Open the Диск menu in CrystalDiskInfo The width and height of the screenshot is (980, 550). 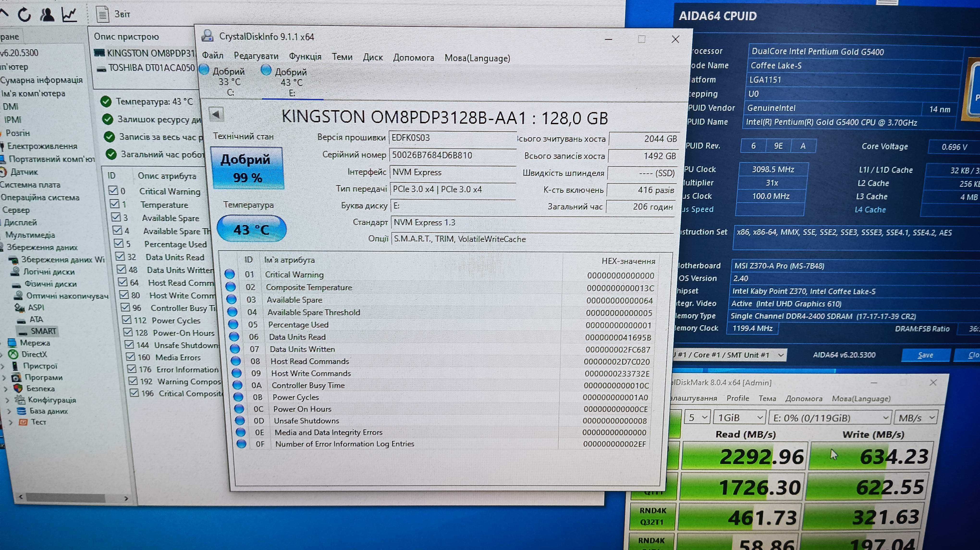373,57
